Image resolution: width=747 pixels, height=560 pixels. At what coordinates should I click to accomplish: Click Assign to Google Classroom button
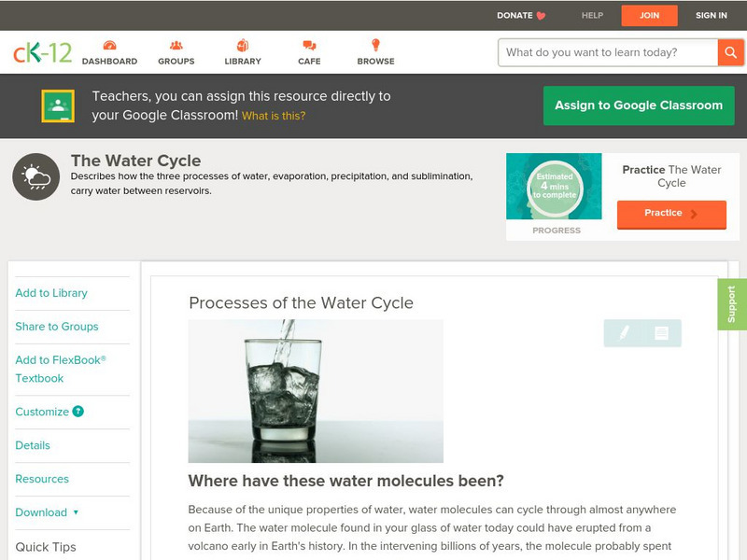(x=639, y=105)
